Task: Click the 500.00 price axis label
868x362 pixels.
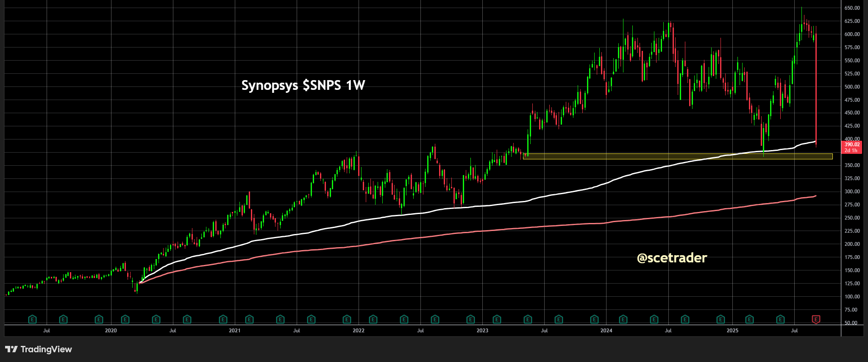Action: click(852, 87)
